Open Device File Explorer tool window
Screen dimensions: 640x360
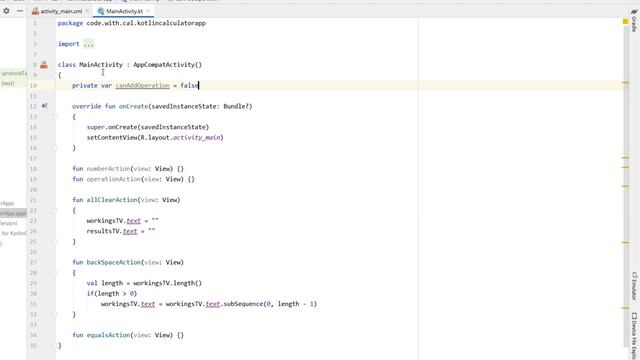pos(634,336)
